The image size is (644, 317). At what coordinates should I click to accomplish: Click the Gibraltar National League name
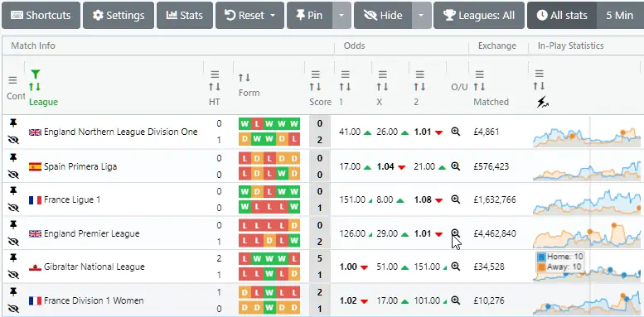click(x=94, y=267)
